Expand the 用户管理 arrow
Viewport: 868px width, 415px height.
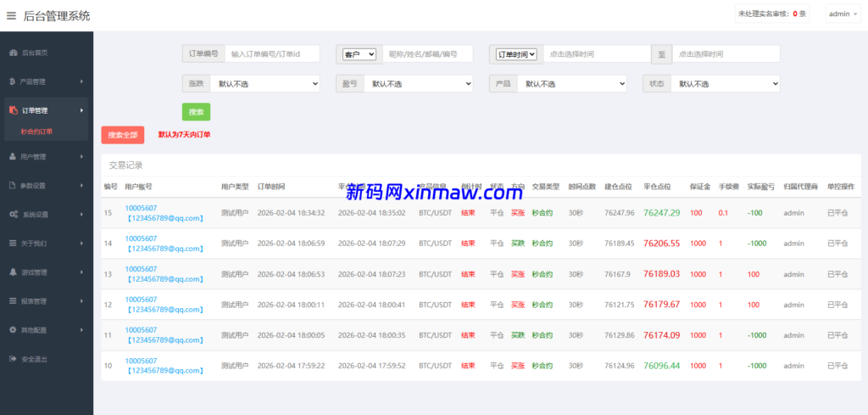pyautogui.click(x=81, y=157)
